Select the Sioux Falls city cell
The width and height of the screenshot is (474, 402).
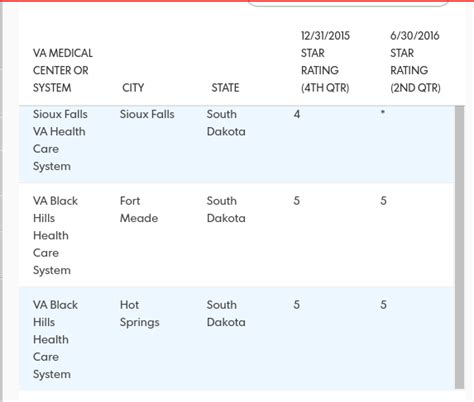click(x=147, y=114)
